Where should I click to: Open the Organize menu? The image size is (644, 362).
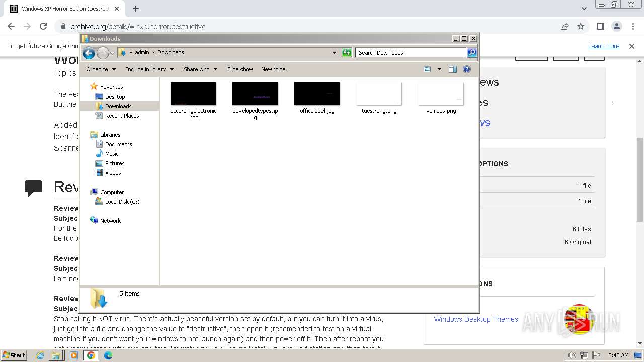click(101, 69)
